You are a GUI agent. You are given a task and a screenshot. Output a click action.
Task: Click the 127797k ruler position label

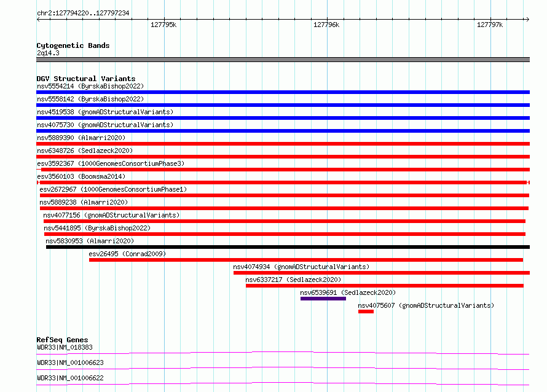490,25
